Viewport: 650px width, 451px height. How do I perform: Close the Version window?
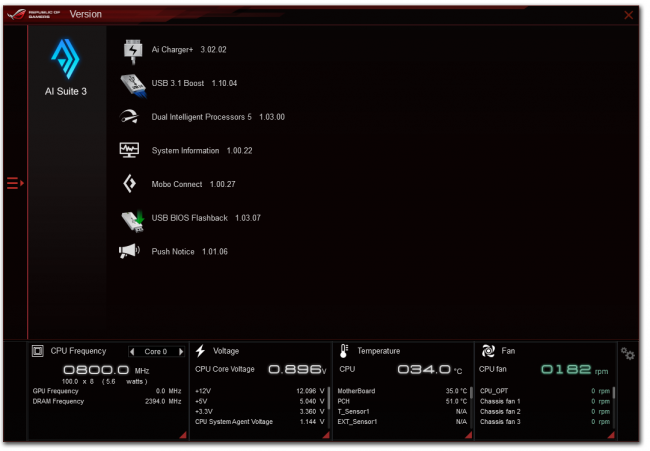628,15
